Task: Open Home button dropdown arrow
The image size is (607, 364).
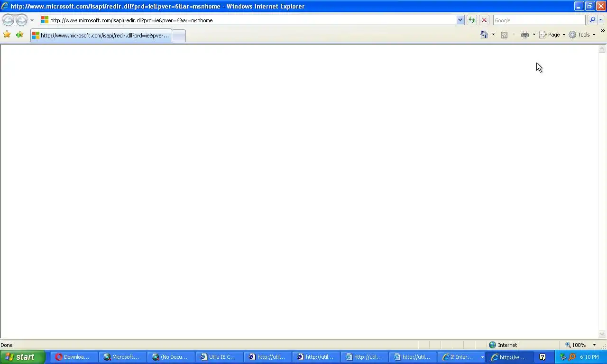Action: point(493,35)
